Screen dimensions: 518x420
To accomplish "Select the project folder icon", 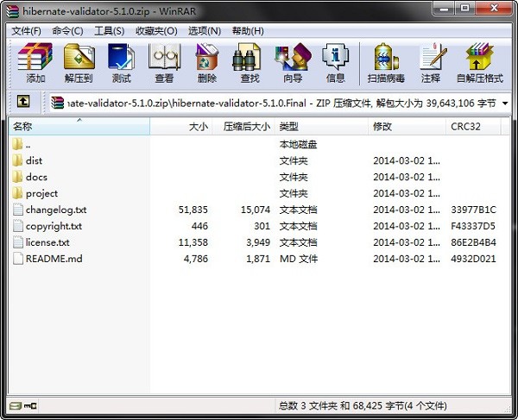I will click(x=17, y=193).
